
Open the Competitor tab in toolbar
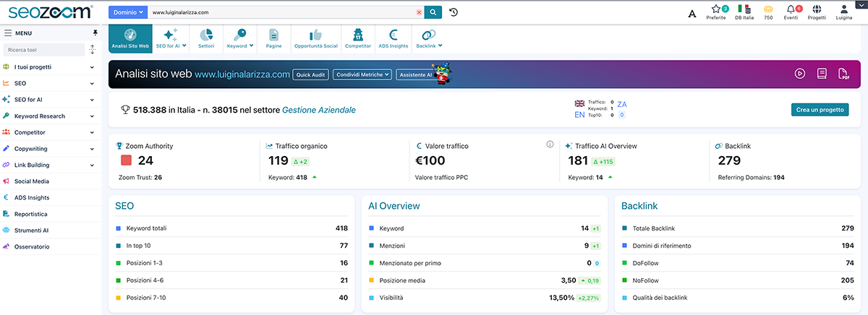coord(358,38)
